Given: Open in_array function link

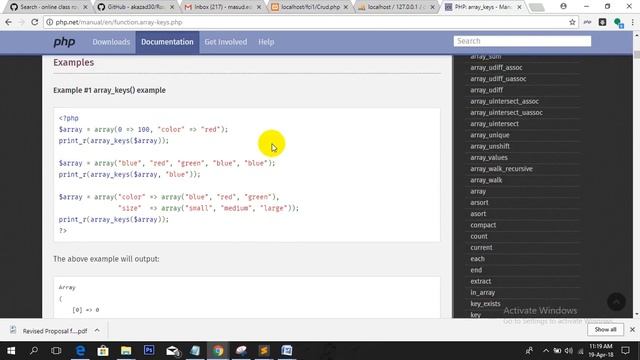Looking at the screenshot, I should pos(482,293).
